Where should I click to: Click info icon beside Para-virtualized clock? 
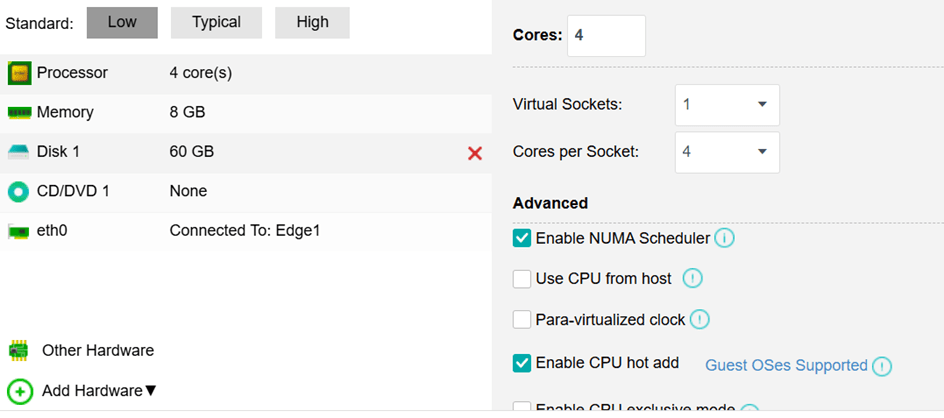point(700,320)
